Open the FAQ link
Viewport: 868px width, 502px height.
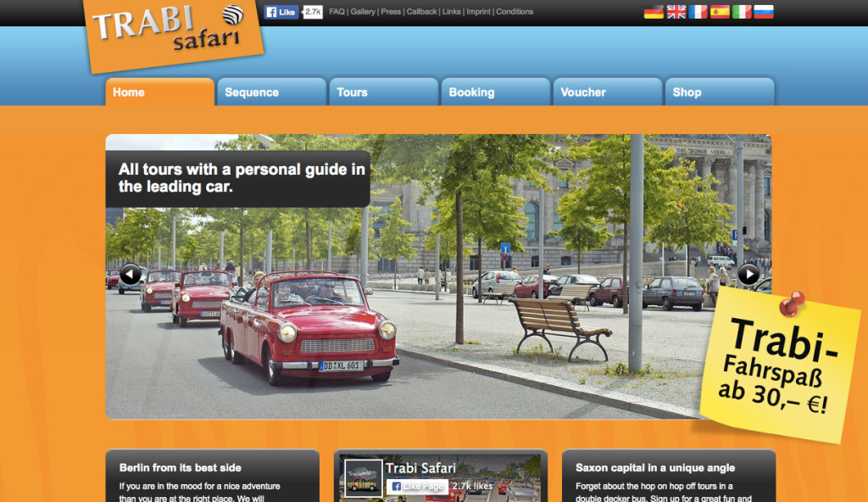click(x=337, y=12)
